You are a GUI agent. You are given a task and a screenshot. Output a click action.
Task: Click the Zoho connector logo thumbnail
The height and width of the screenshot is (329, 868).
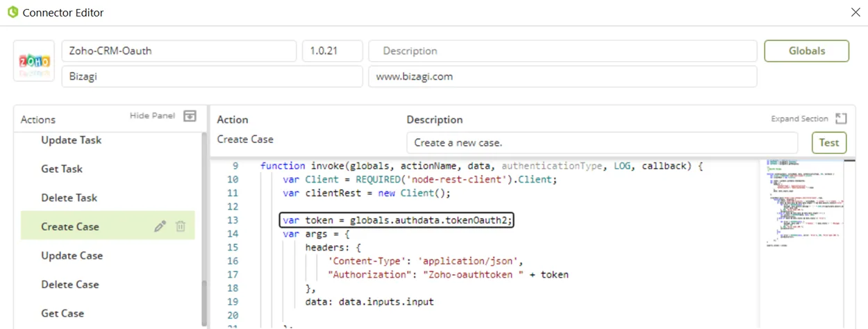coord(34,61)
